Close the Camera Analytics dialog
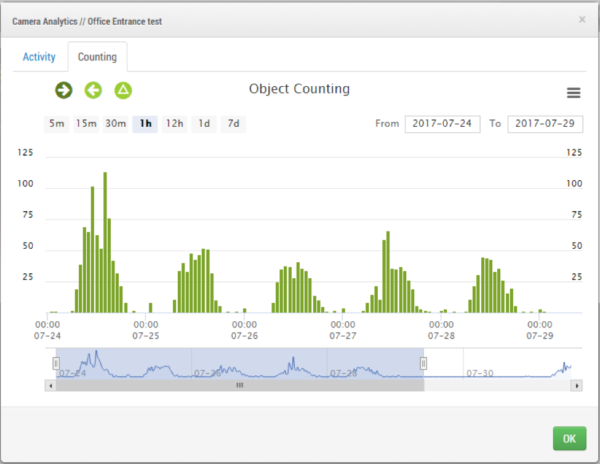 point(583,19)
